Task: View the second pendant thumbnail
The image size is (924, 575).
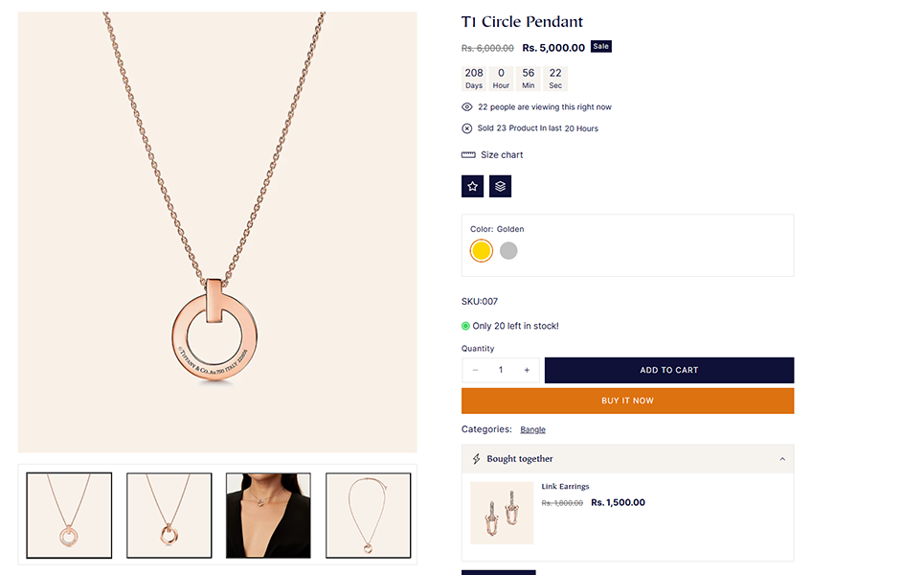Action: [169, 516]
